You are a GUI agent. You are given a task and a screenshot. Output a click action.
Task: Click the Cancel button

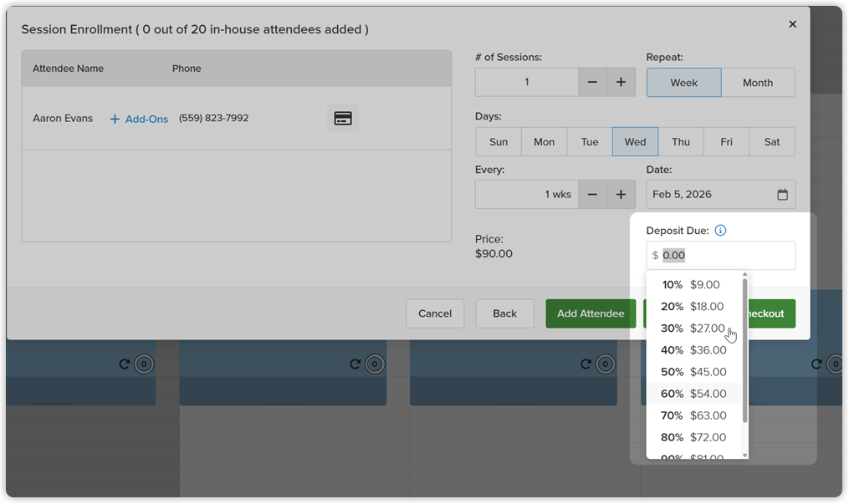[435, 313]
